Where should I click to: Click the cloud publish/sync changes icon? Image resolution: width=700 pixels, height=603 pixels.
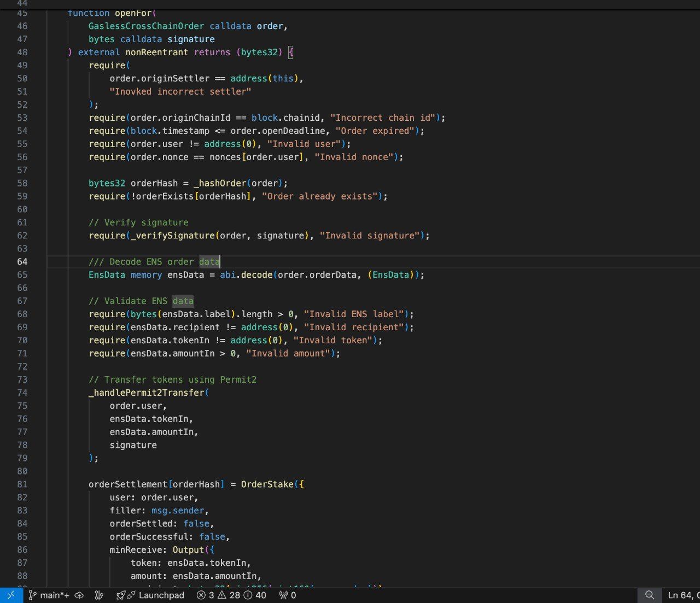(x=79, y=595)
